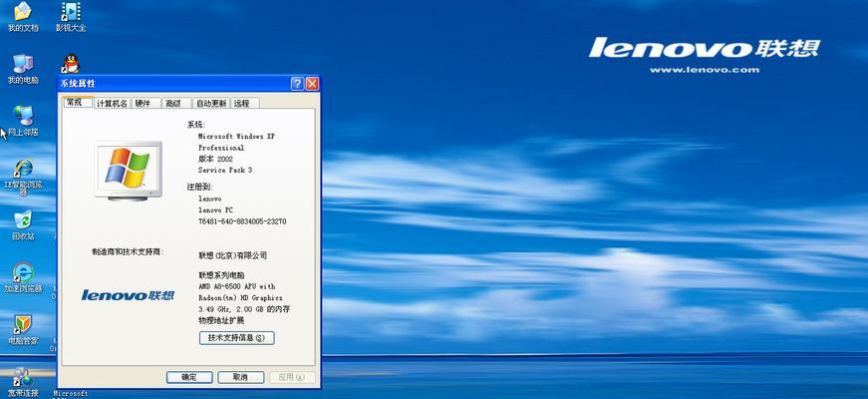Switch to the 计算机名 tab

click(x=113, y=103)
